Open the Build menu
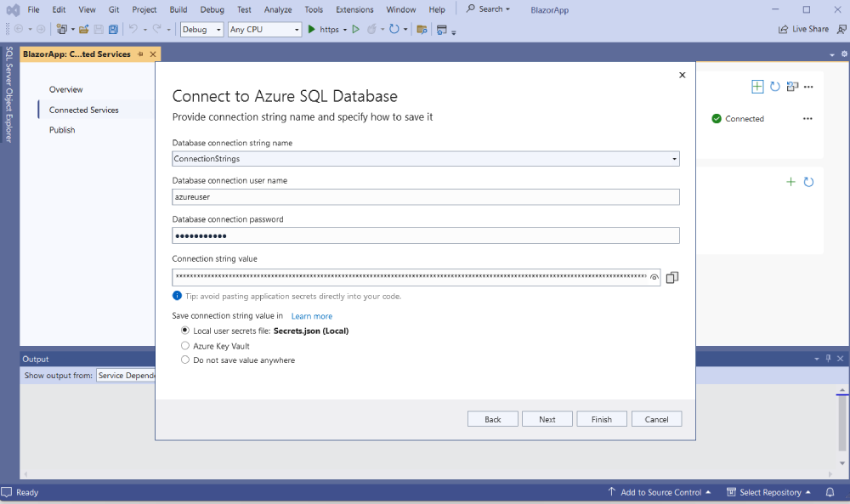The image size is (850, 504). point(178,9)
